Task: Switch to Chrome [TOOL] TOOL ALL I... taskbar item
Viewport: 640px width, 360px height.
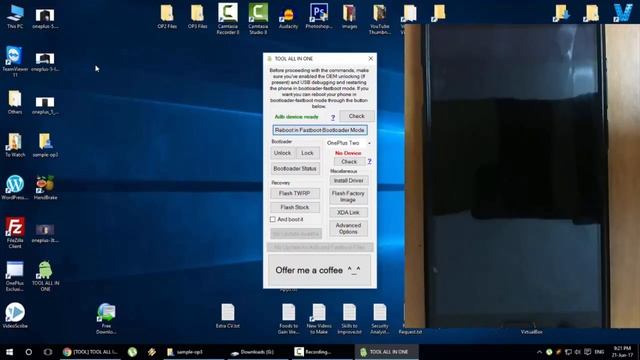Action: click(91, 352)
